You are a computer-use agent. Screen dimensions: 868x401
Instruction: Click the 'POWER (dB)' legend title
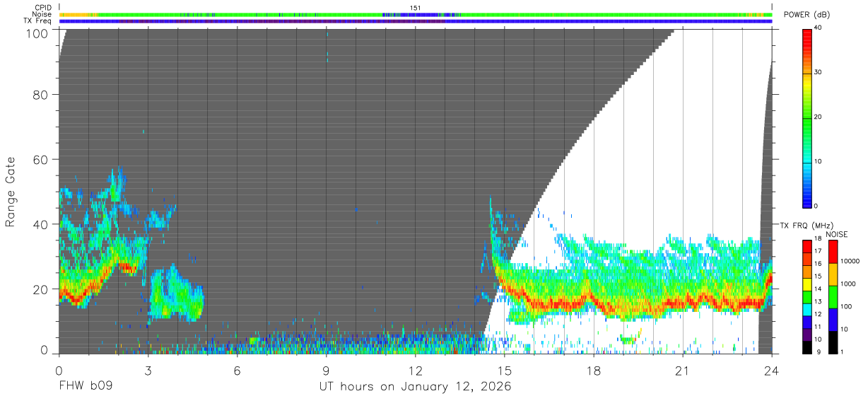point(807,15)
